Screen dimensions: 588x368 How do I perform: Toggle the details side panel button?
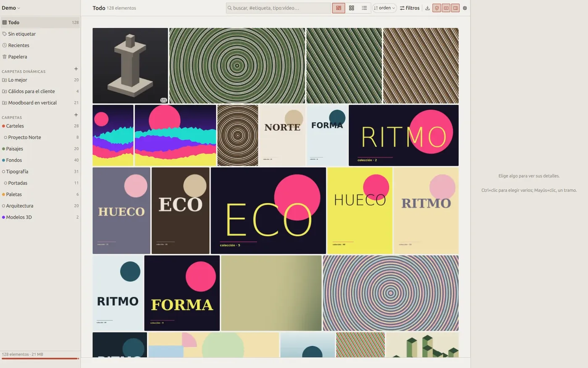pyautogui.click(x=455, y=8)
